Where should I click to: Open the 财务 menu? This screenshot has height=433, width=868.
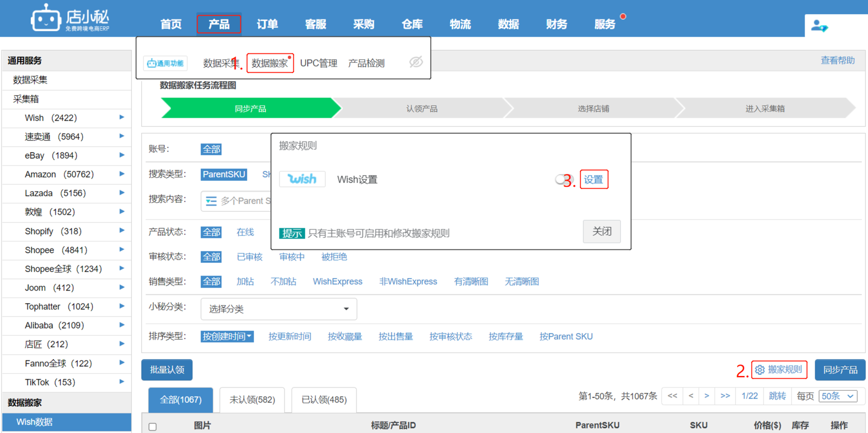click(557, 24)
